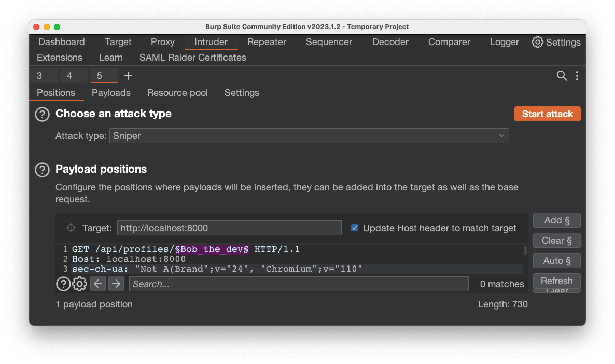Go to previous search match arrow
This screenshot has height=364, width=615.
click(98, 284)
